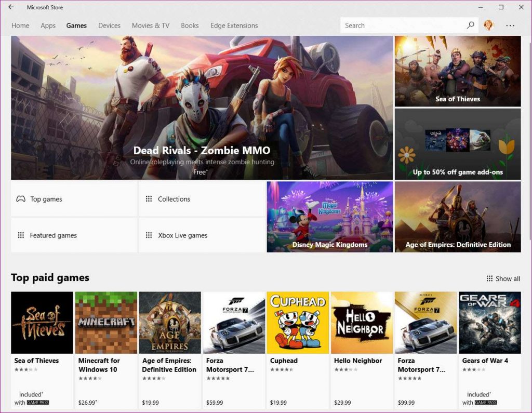Image resolution: width=532 pixels, height=413 pixels.
Task: Select the Gears of War 4 cover
Action: 490,323
